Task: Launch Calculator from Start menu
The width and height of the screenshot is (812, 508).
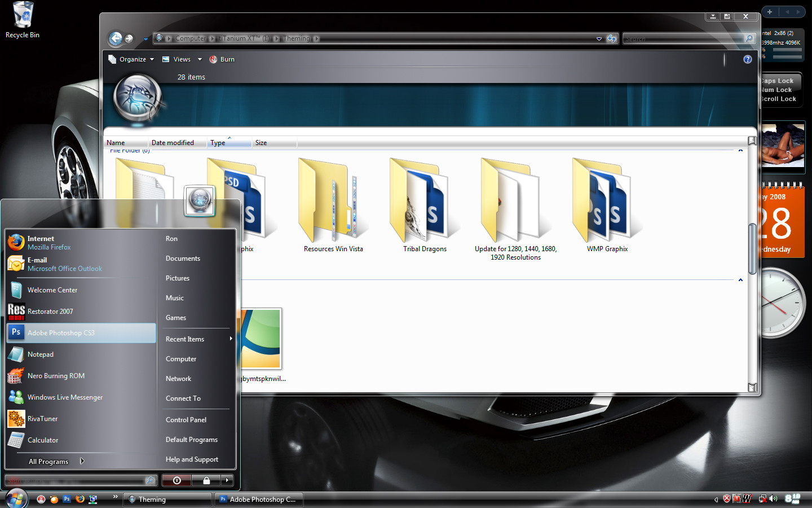Action: pyautogui.click(x=81, y=440)
